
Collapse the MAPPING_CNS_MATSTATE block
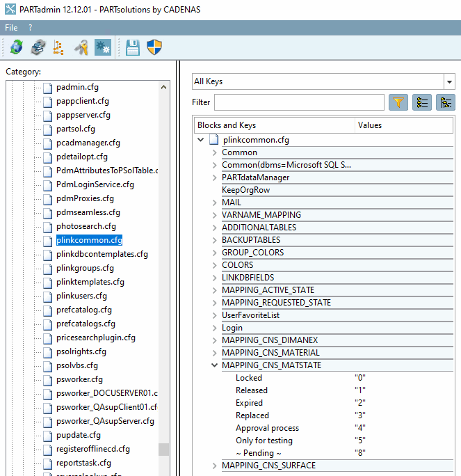pyautogui.click(x=214, y=365)
